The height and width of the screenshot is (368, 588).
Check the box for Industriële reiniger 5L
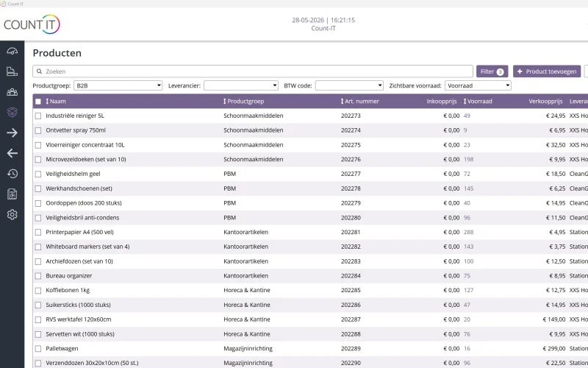(38, 116)
